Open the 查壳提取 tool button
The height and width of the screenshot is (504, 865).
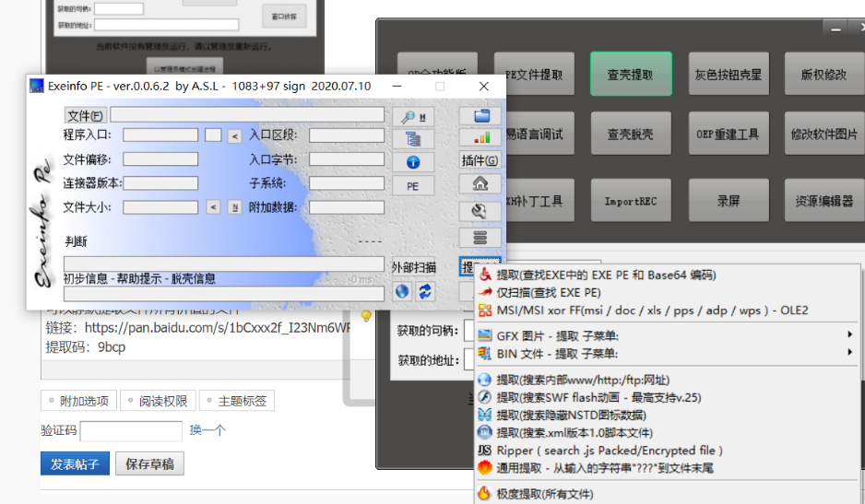[630, 75]
